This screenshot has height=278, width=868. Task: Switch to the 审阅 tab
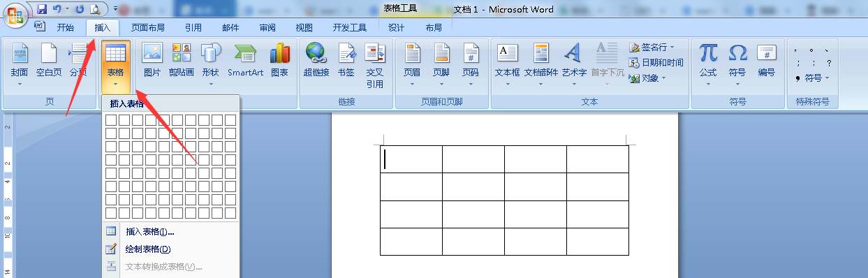267,27
